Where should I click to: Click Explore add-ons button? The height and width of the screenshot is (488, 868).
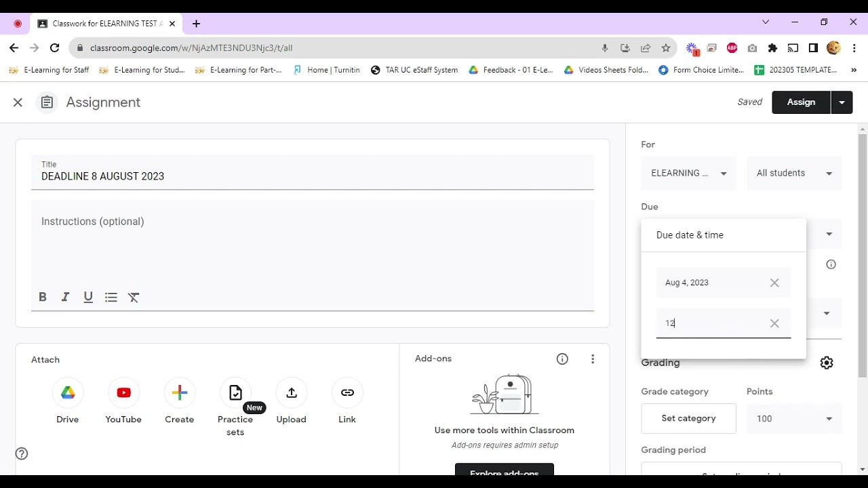pos(505,470)
